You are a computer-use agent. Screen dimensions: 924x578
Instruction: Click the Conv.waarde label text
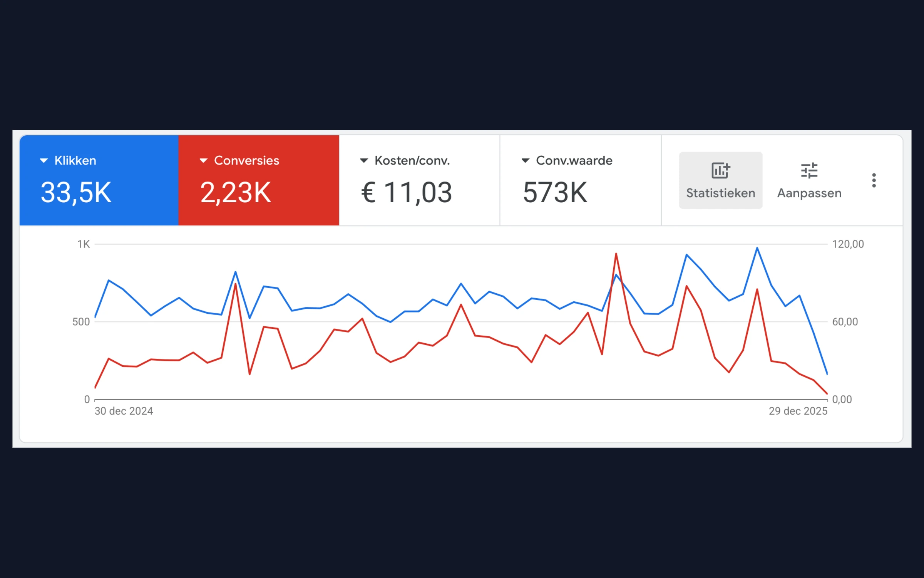click(574, 161)
